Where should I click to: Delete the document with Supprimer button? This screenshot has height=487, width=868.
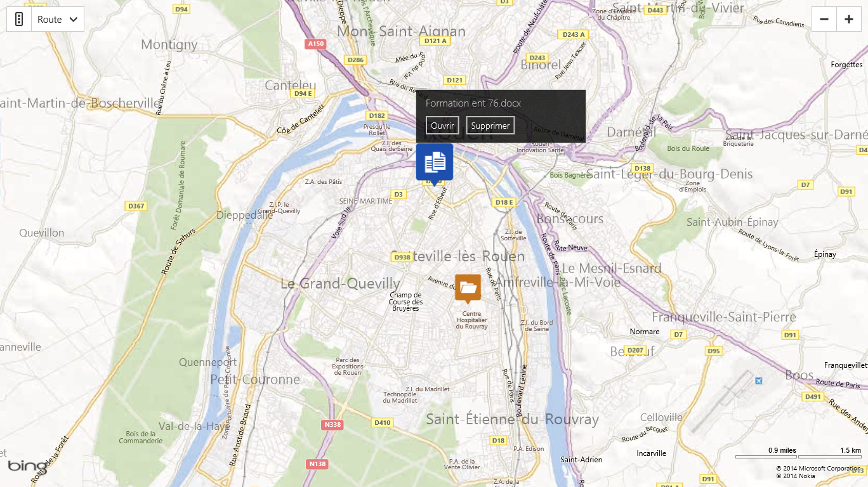click(x=490, y=126)
